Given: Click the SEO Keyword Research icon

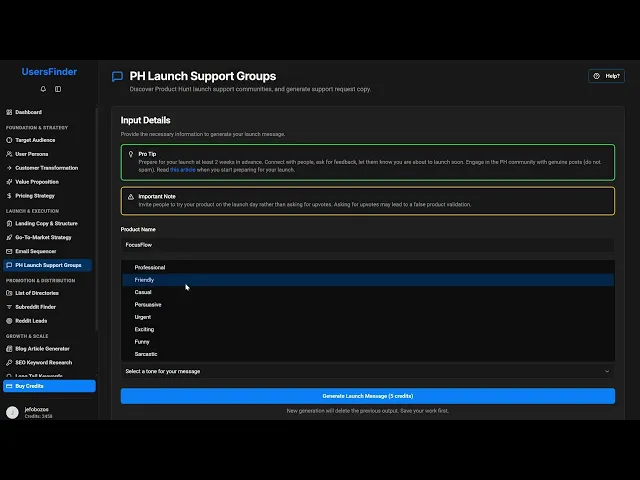Looking at the screenshot, I should tap(9, 362).
